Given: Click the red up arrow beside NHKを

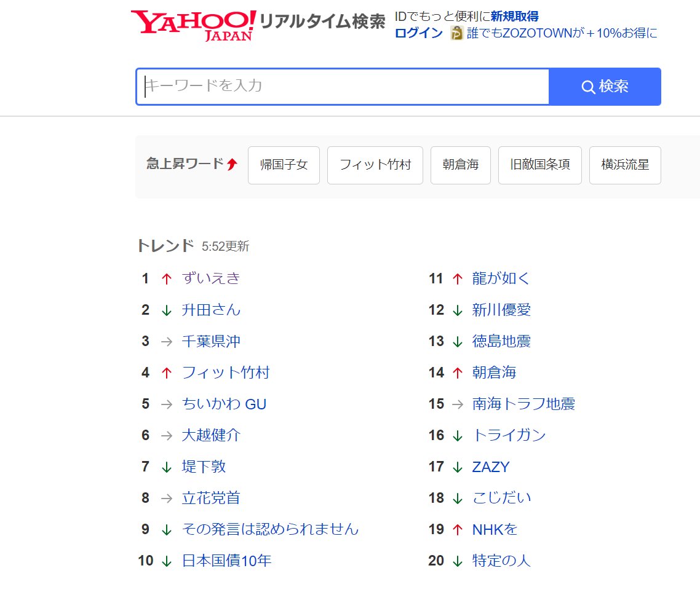Looking at the screenshot, I should click(457, 530).
